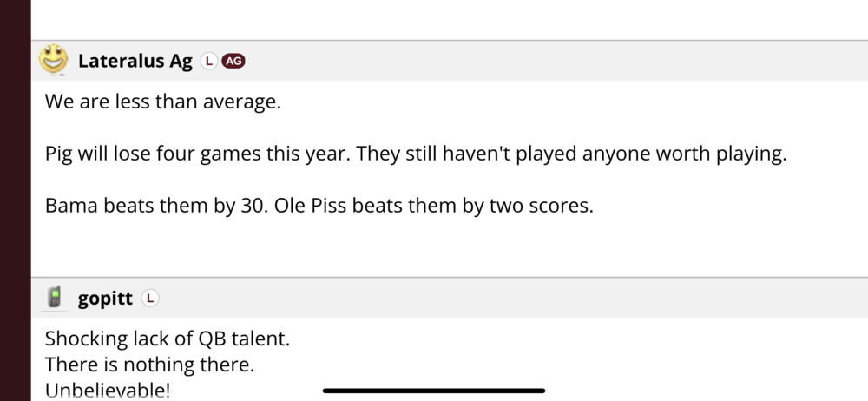
Task: Click the dark maroon strip on the left edge
Action: click(x=15, y=200)
